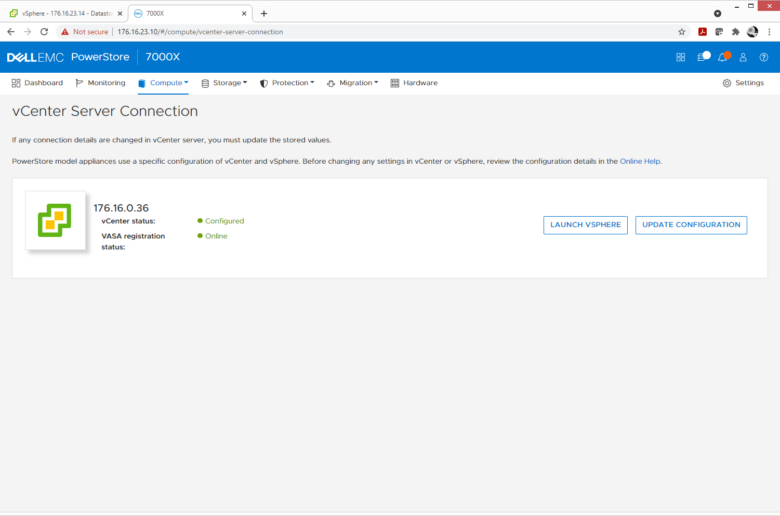Viewport: 780px width, 516px height.
Task: Expand the Migration dropdown menu
Action: click(x=352, y=83)
